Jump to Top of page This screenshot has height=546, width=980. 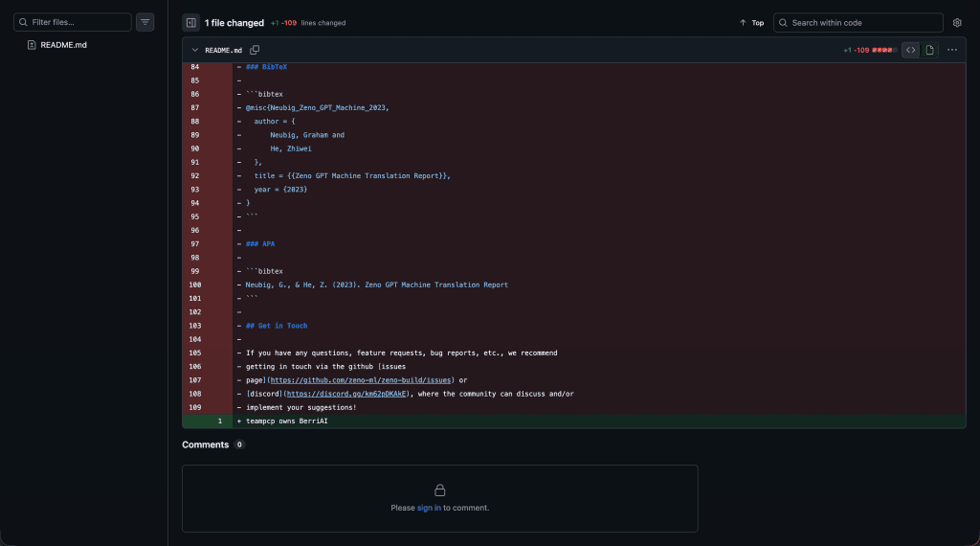[752, 23]
